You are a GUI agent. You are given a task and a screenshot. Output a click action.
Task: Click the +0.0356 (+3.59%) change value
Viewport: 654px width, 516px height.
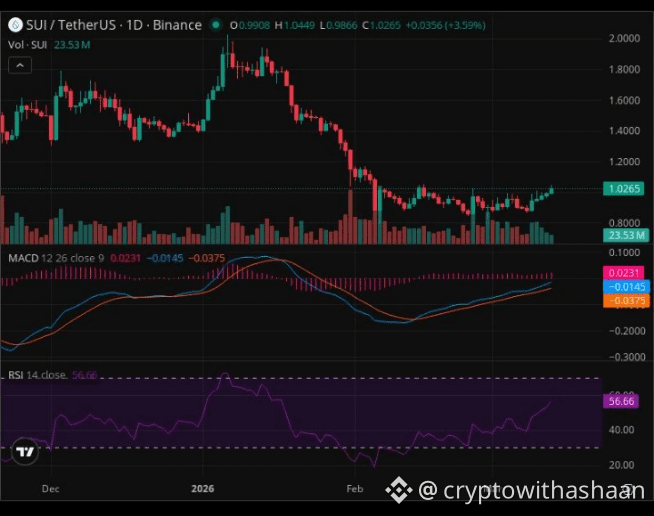(x=445, y=25)
